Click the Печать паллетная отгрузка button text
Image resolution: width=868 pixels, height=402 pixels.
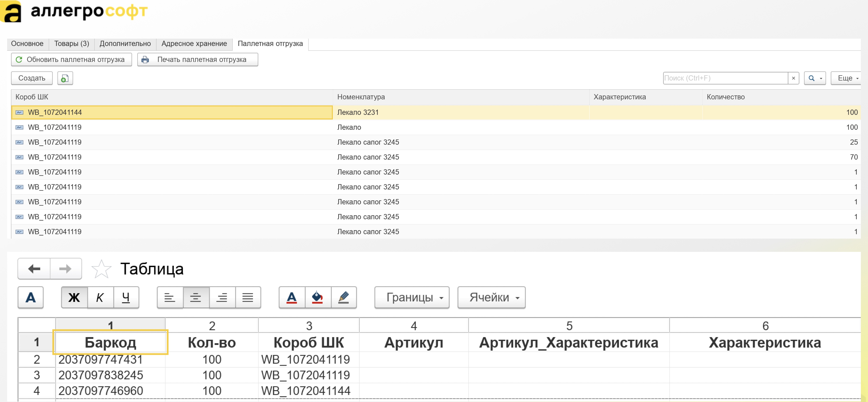tap(202, 60)
